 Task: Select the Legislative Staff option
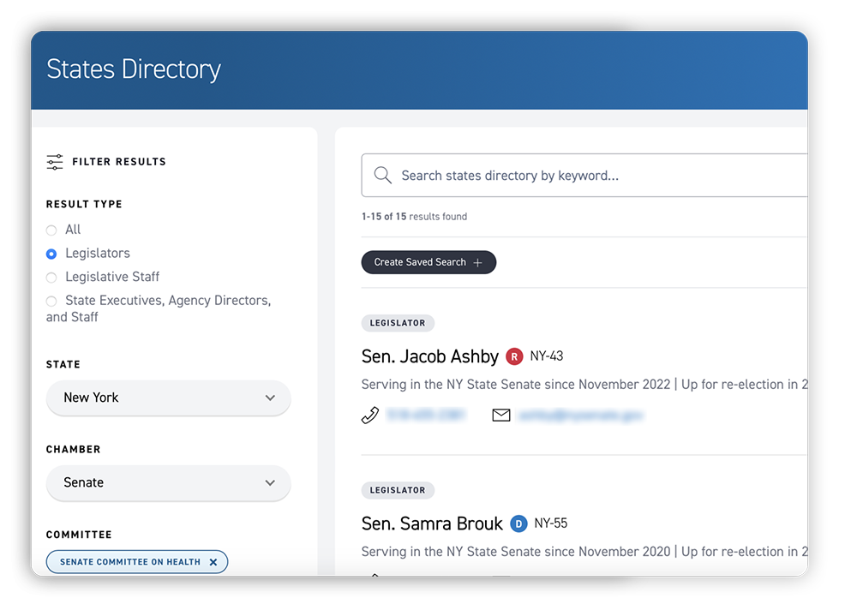(x=51, y=276)
